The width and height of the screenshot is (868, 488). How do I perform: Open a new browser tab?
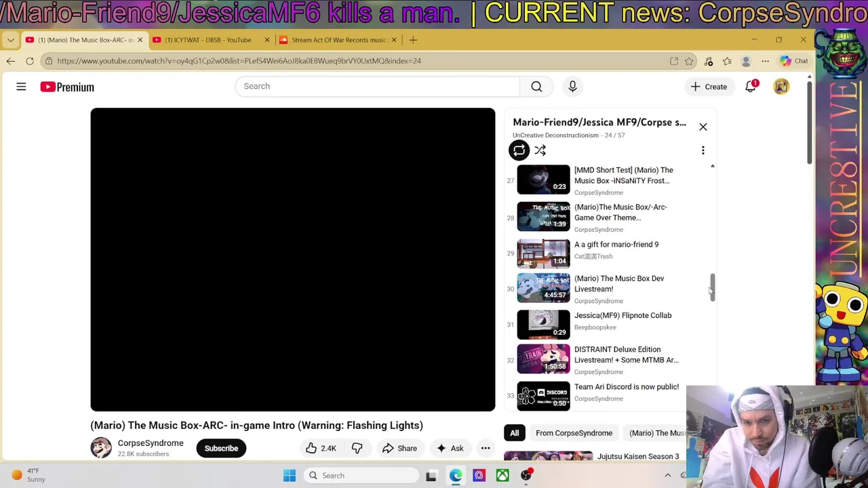[x=413, y=40]
